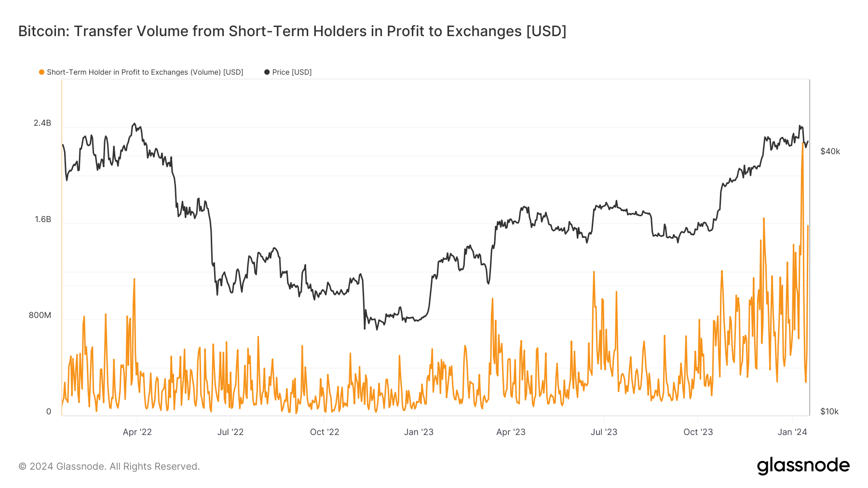The height and width of the screenshot is (488, 868).
Task: Select the Jan '24 date label
Action: (x=792, y=432)
